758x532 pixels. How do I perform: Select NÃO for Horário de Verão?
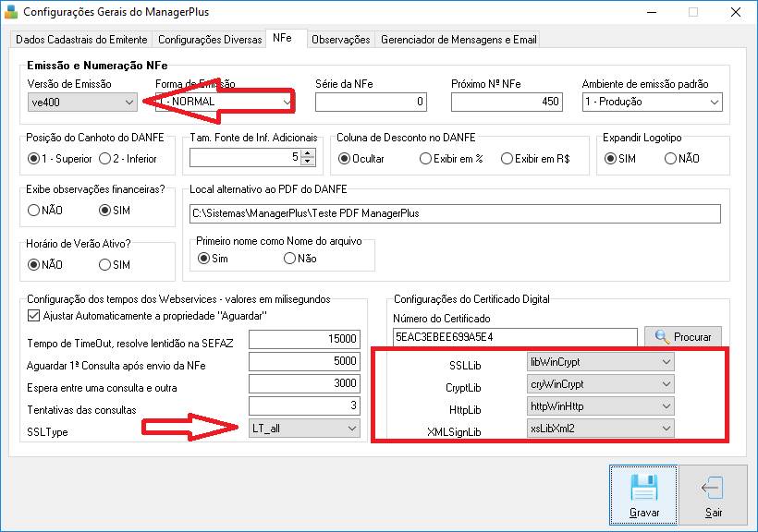(45, 265)
